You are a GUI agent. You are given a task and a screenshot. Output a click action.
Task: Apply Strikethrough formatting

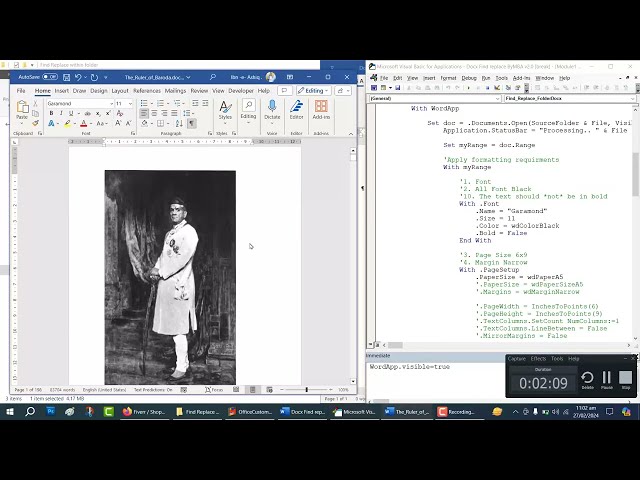pyautogui.click(x=87, y=113)
